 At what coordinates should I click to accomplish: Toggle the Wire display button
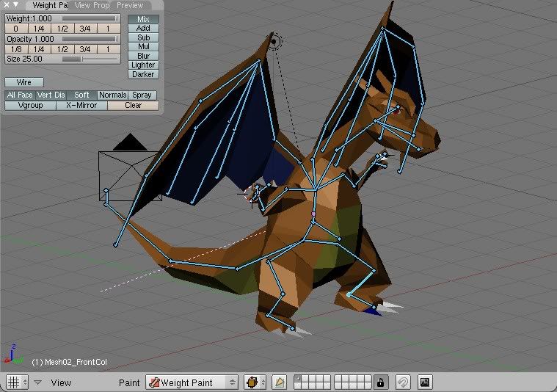pos(24,82)
